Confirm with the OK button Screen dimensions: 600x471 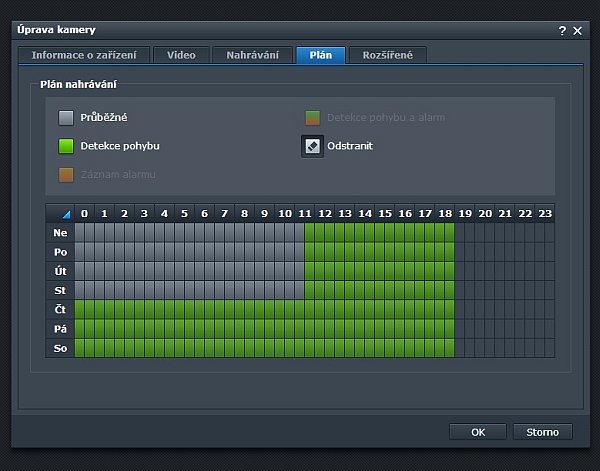[478, 432]
